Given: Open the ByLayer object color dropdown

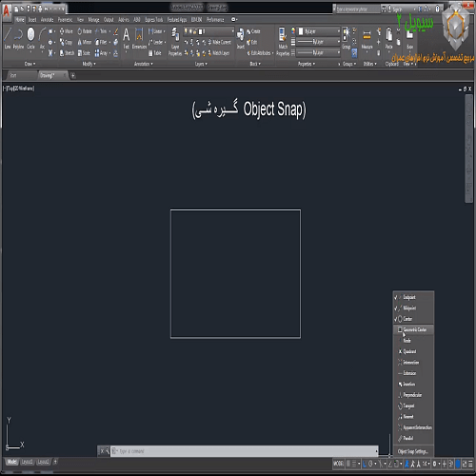Looking at the screenshot, I should click(x=319, y=31).
